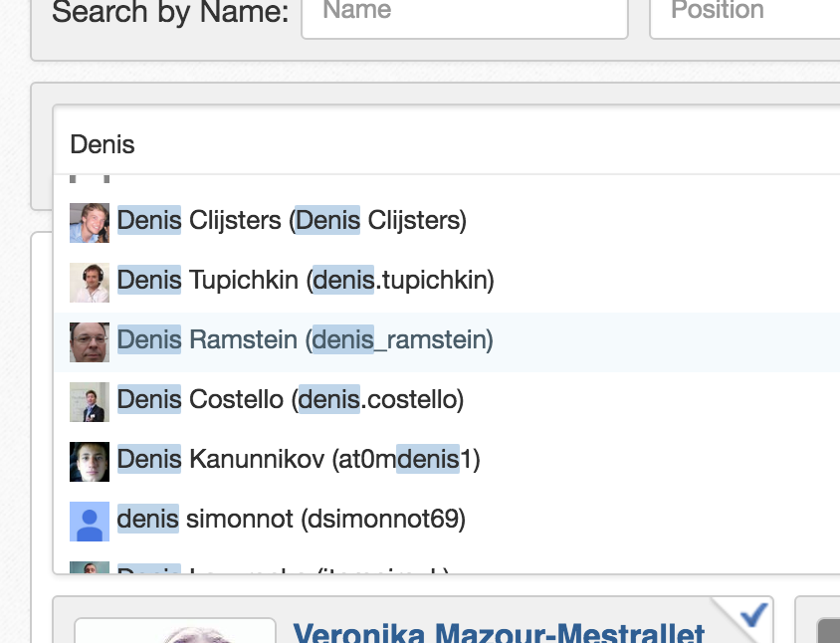Image resolution: width=840 pixels, height=643 pixels.
Task: Click Denis Clijsters avatar photo
Action: coord(90,223)
